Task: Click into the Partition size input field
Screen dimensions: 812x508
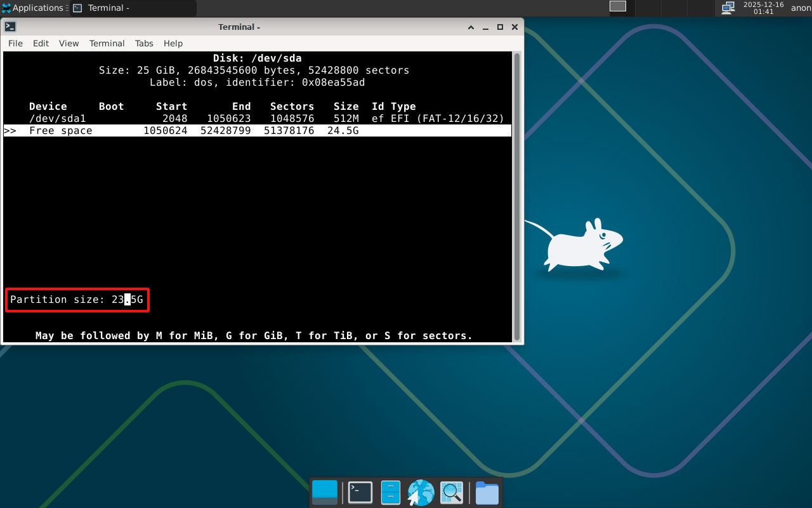Action: tap(127, 299)
